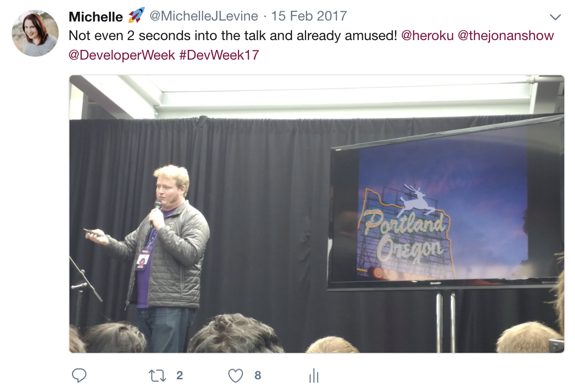Click the like count number 8
Viewport: 575px width, 392px height.
[x=258, y=375]
